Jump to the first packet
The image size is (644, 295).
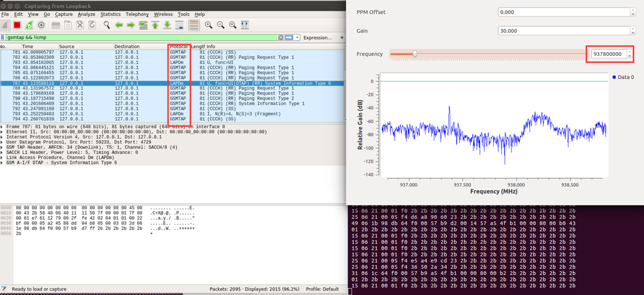click(155, 25)
